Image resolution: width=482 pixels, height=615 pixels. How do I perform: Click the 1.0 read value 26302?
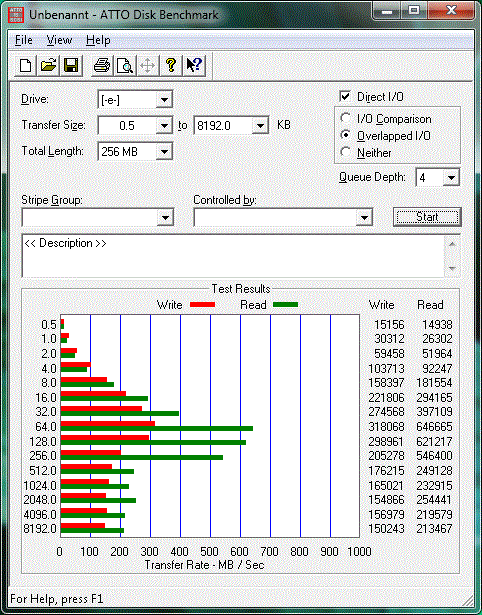click(x=437, y=338)
